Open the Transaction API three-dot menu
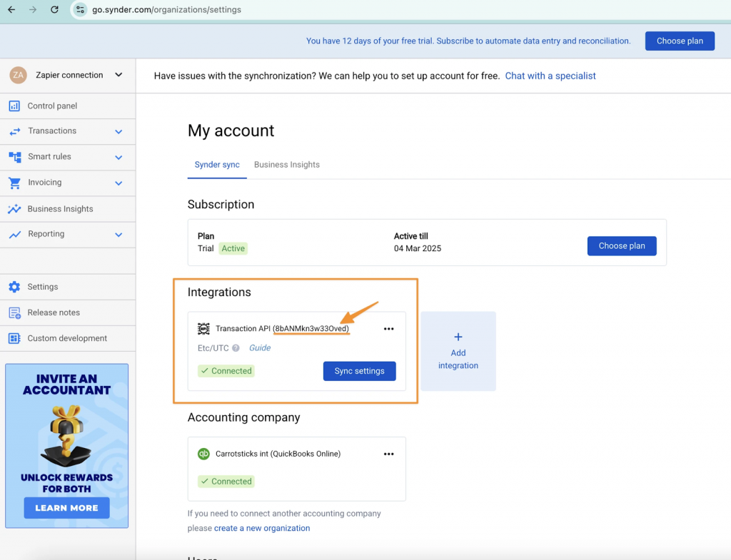Viewport: 731px width, 560px height. 388,328
